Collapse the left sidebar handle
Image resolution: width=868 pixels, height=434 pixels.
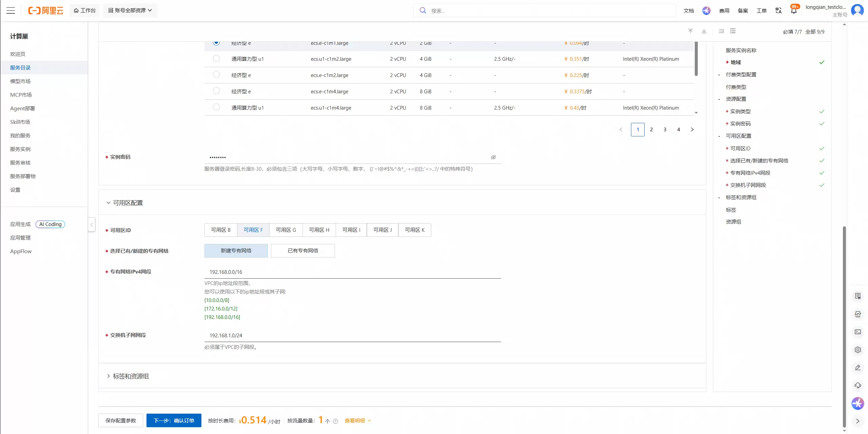(x=92, y=225)
